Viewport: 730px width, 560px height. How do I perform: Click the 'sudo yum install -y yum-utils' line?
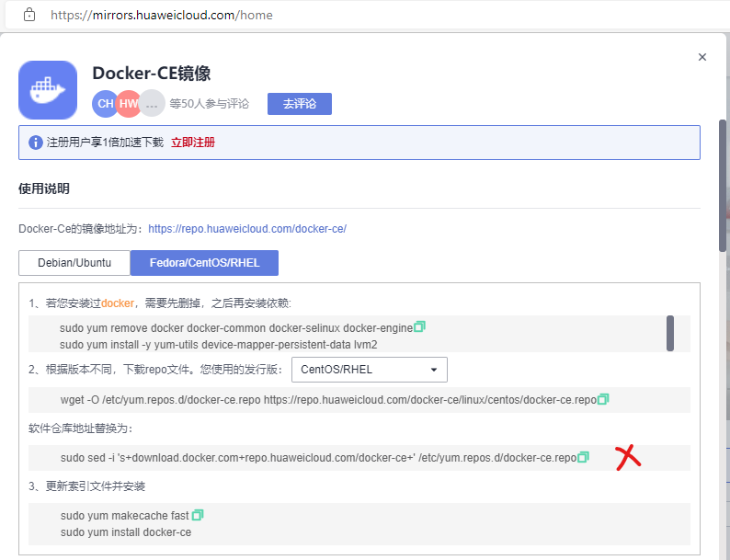coord(218,345)
